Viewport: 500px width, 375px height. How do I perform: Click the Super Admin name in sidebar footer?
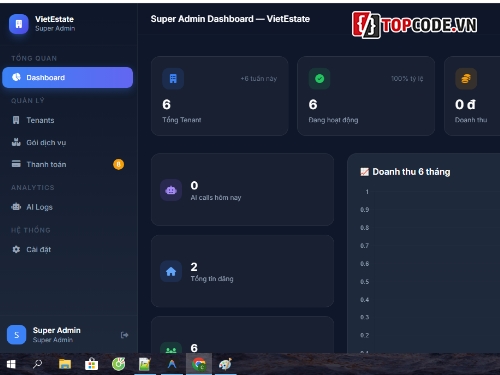tap(57, 330)
